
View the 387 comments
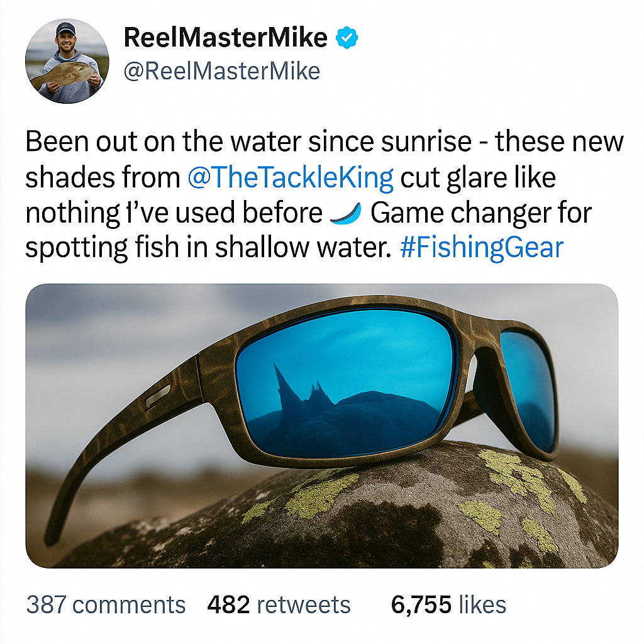[x=106, y=605]
